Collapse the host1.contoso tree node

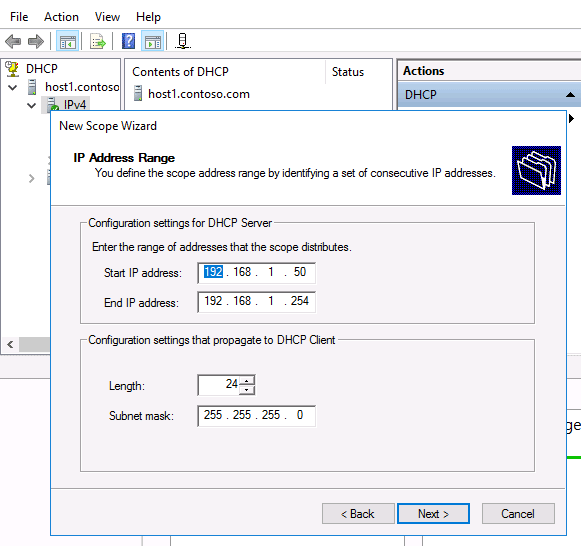[x=13, y=87]
